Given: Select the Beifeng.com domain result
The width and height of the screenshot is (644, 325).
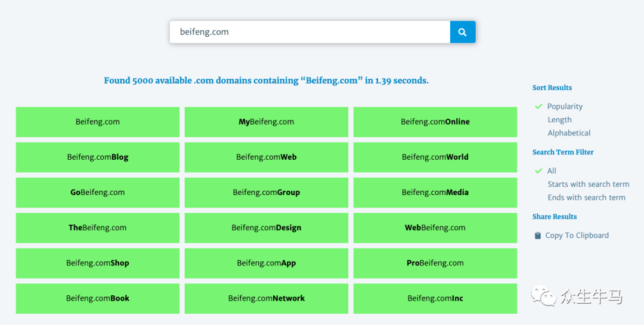Looking at the screenshot, I should pos(98,122).
